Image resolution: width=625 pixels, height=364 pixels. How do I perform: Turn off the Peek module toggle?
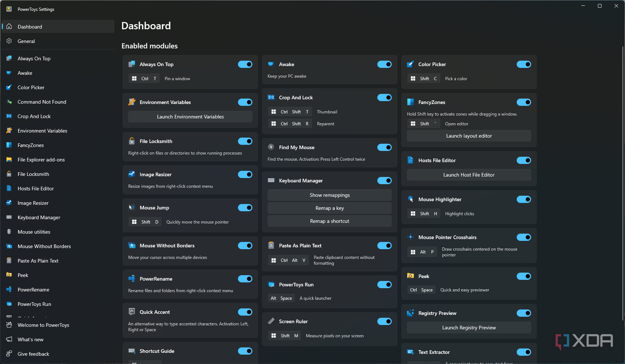[524, 276]
